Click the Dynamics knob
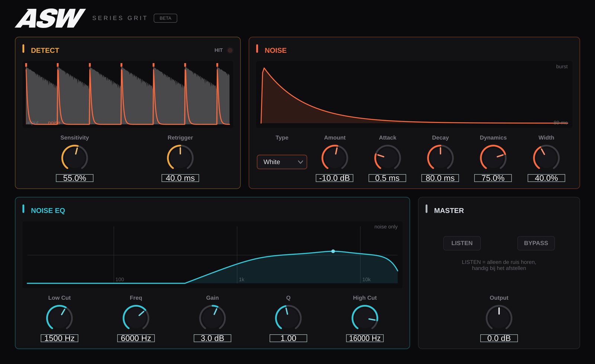This screenshot has height=364, width=595. 493,158
